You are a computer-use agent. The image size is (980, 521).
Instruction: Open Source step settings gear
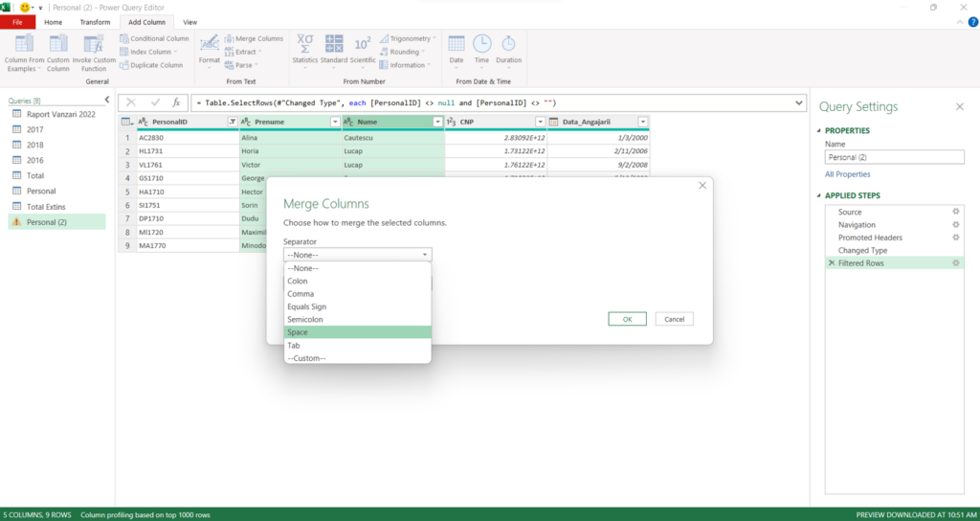pos(956,212)
